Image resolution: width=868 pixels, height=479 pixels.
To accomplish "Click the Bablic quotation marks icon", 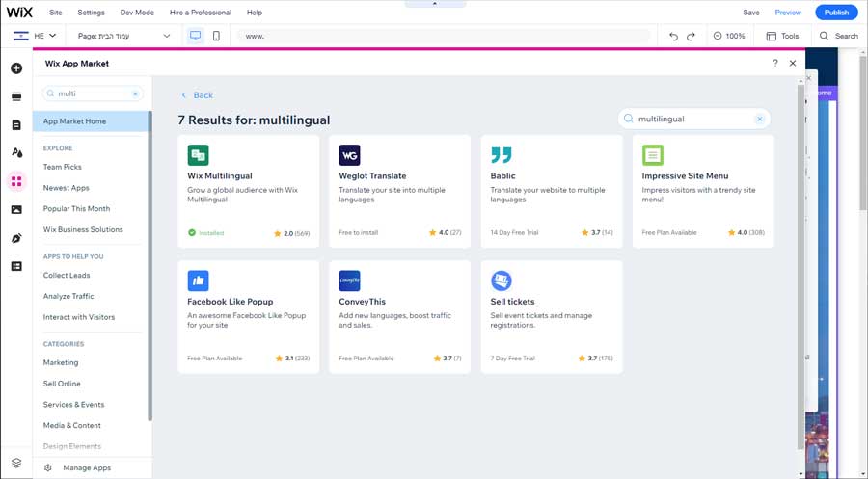I will pyautogui.click(x=501, y=155).
